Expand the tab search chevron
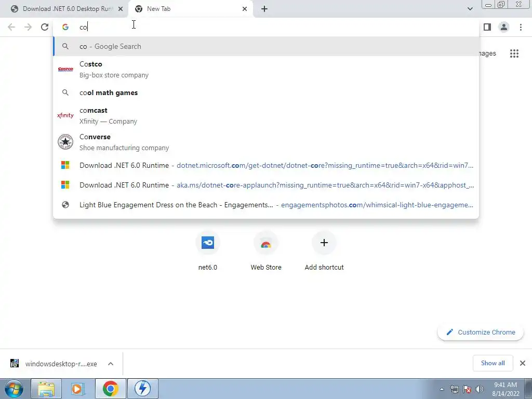This screenshot has width=532, height=399. [470, 9]
